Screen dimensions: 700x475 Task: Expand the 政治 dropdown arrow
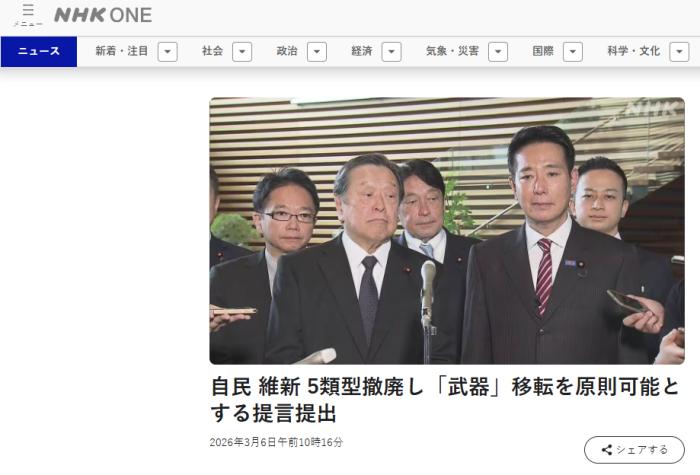click(317, 52)
